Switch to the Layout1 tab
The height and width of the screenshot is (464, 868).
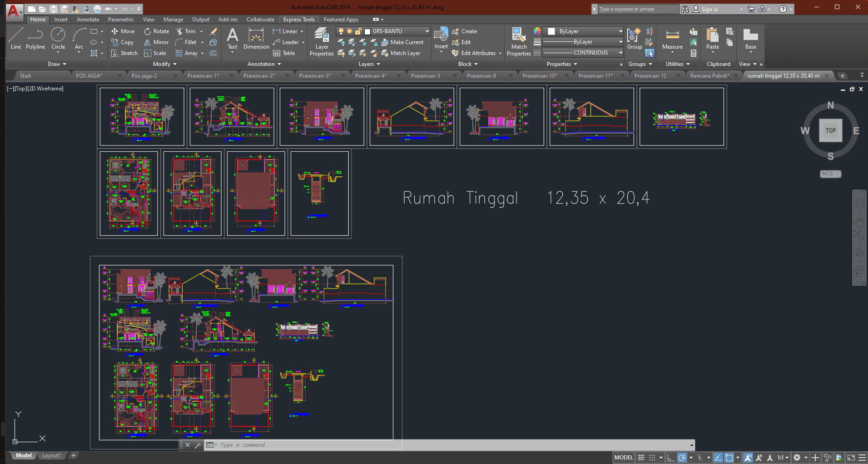click(51, 455)
